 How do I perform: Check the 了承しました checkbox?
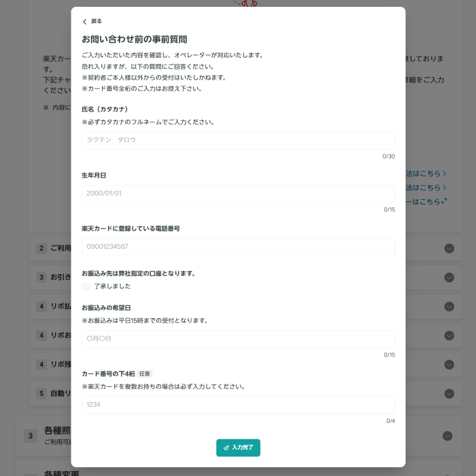86,286
